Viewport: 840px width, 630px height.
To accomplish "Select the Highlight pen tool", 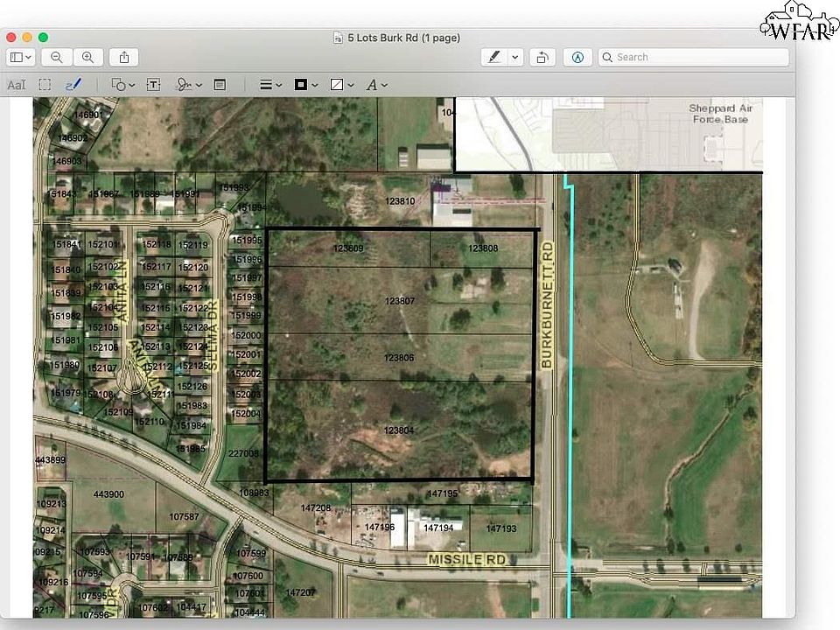I will 493,58.
